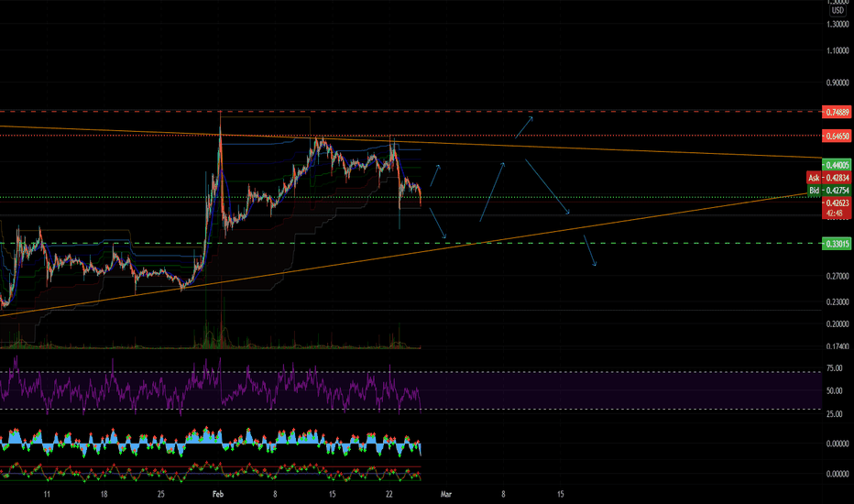Click the Bid 0.42754 price tag
854x504 pixels.
click(x=828, y=191)
